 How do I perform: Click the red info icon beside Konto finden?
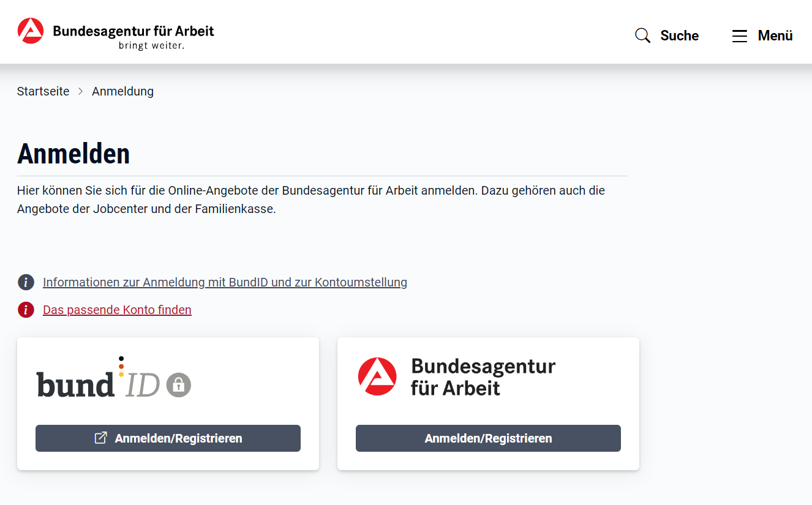(26, 310)
